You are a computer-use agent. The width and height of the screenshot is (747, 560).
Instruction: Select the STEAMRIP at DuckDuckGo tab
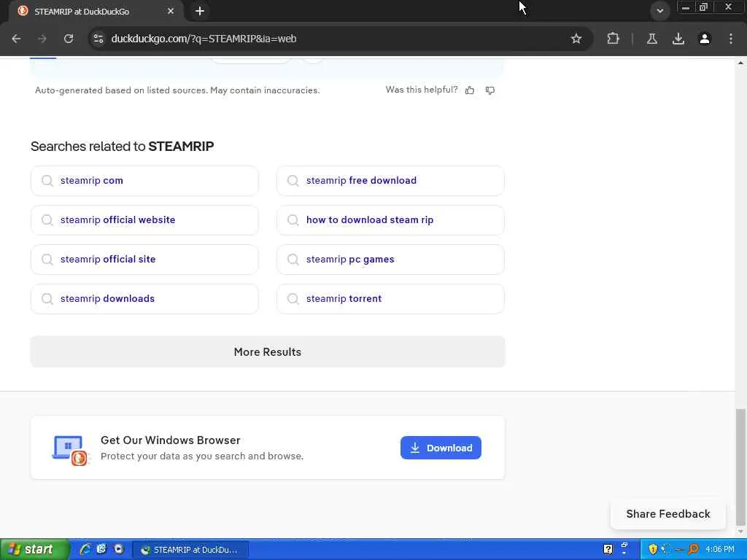point(94,11)
